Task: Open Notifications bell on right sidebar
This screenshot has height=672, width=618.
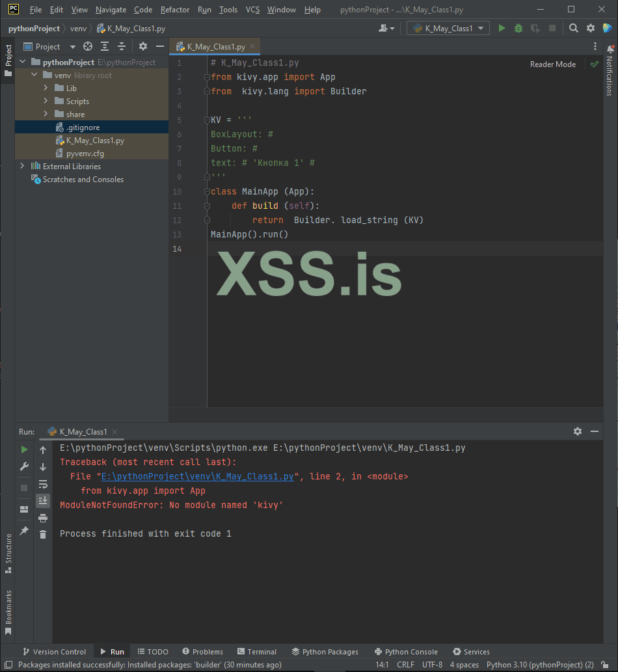Action: click(610, 48)
